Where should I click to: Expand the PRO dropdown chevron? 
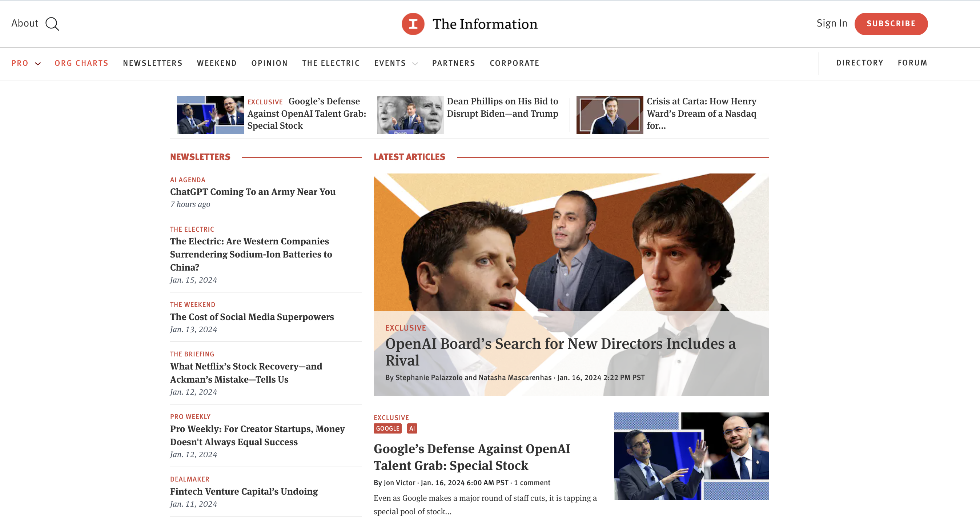[38, 64]
